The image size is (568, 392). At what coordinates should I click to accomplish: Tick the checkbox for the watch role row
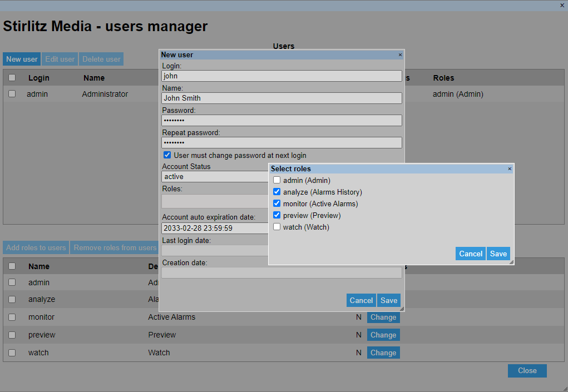click(12, 353)
